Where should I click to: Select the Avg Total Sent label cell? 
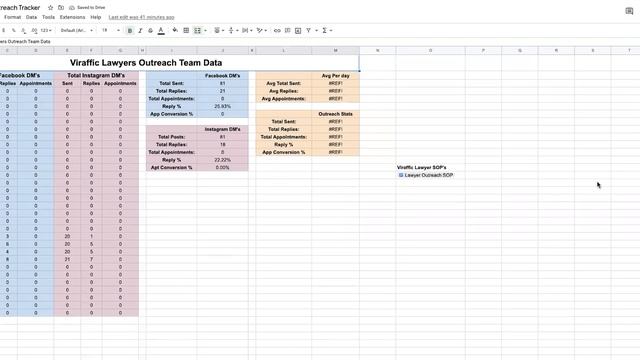point(284,83)
